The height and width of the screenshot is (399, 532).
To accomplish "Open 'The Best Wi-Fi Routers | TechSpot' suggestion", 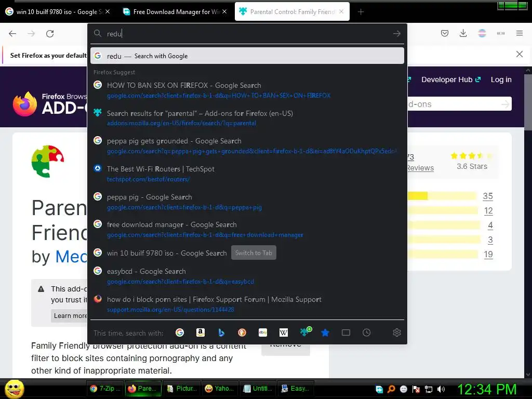I will tap(247, 174).
